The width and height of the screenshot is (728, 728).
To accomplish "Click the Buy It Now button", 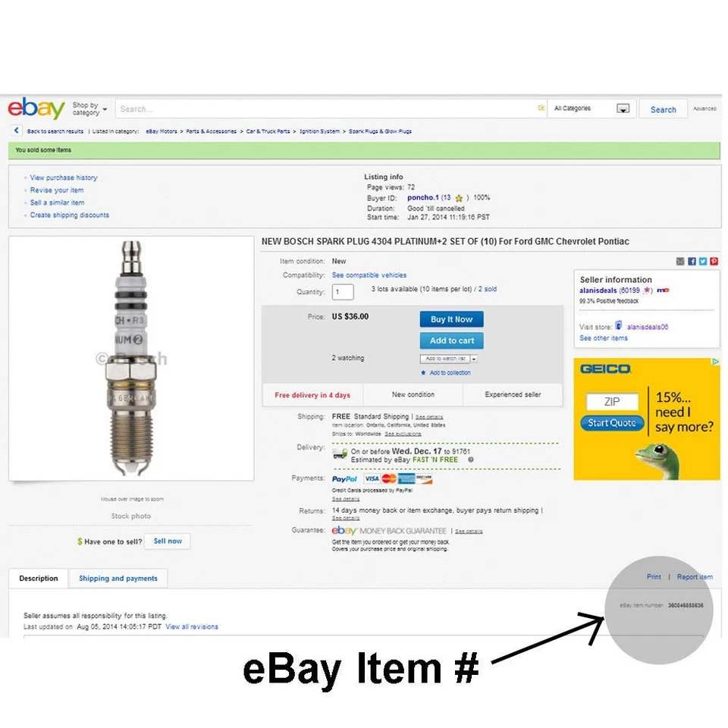I will 451,319.
